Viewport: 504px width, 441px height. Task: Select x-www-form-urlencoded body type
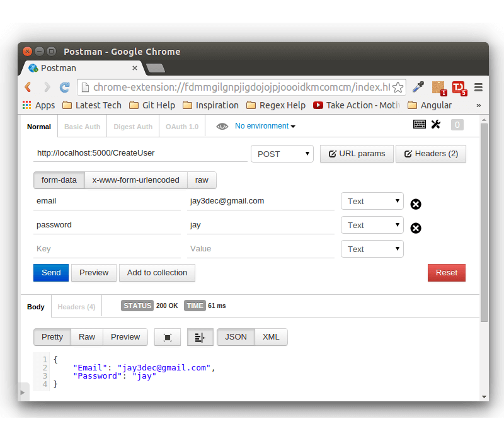click(135, 180)
